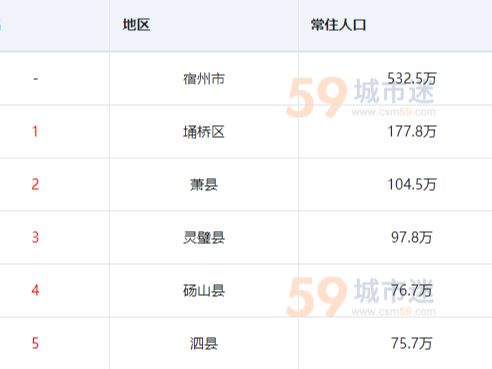Click red rank number 4
The width and height of the screenshot is (492, 369).
coord(35,290)
